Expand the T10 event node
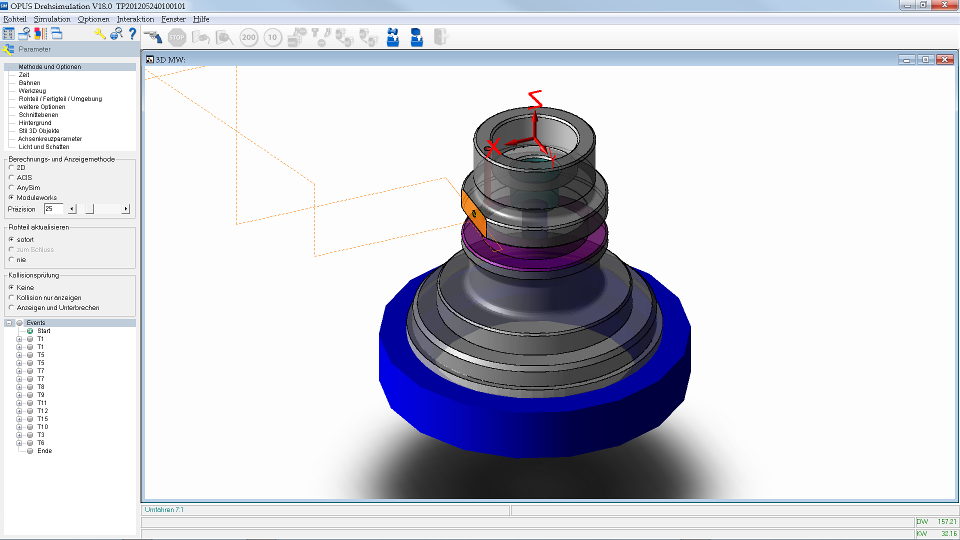Image resolution: width=960 pixels, height=540 pixels. pos(19,427)
